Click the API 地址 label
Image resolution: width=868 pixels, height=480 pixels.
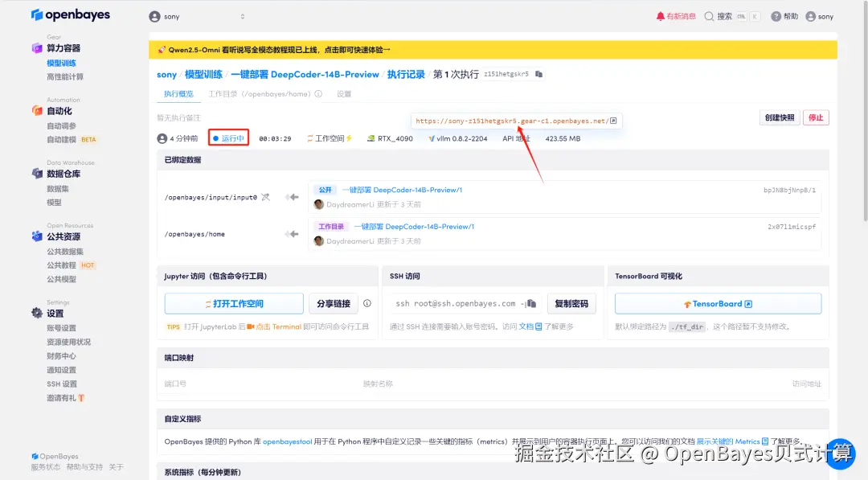click(516, 138)
